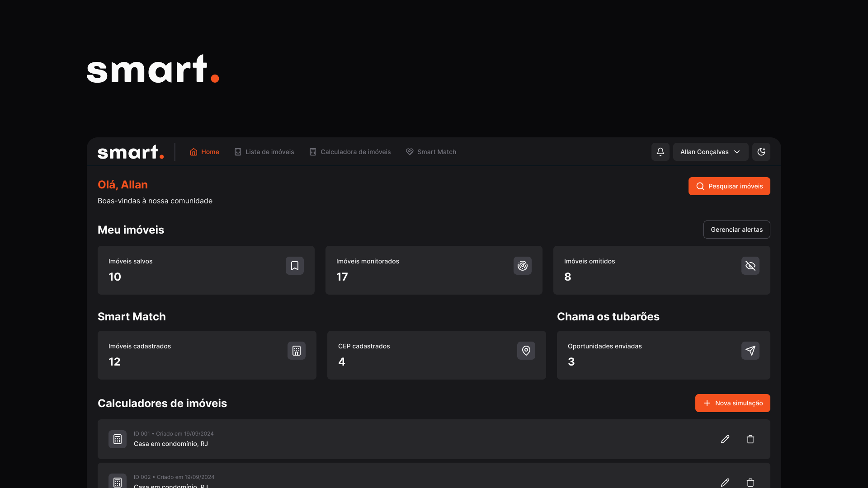Open the Lista de imóveis tab
Viewport: 868px width, 488px height.
pos(264,152)
